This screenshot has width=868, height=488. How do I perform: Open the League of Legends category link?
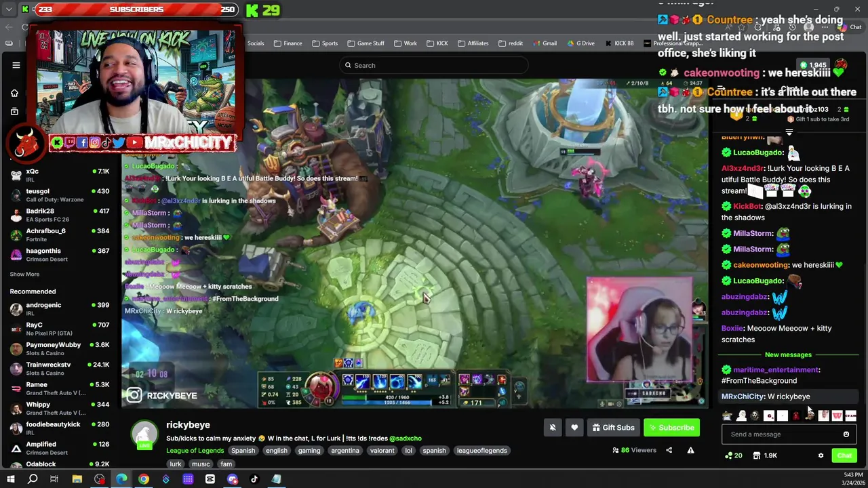point(195,451)
